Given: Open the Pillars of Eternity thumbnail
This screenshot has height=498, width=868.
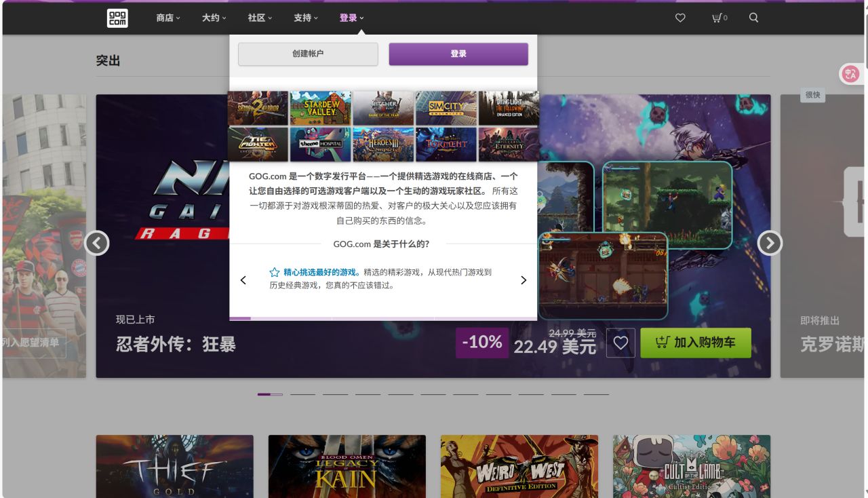Looking at the screenshot, I should [x=509, y=144].
